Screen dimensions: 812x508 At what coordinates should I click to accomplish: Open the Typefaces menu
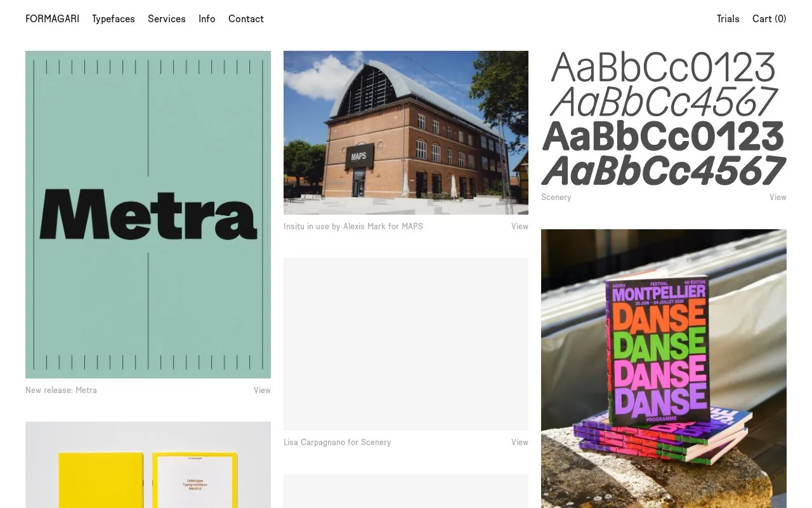coord(114,19)
